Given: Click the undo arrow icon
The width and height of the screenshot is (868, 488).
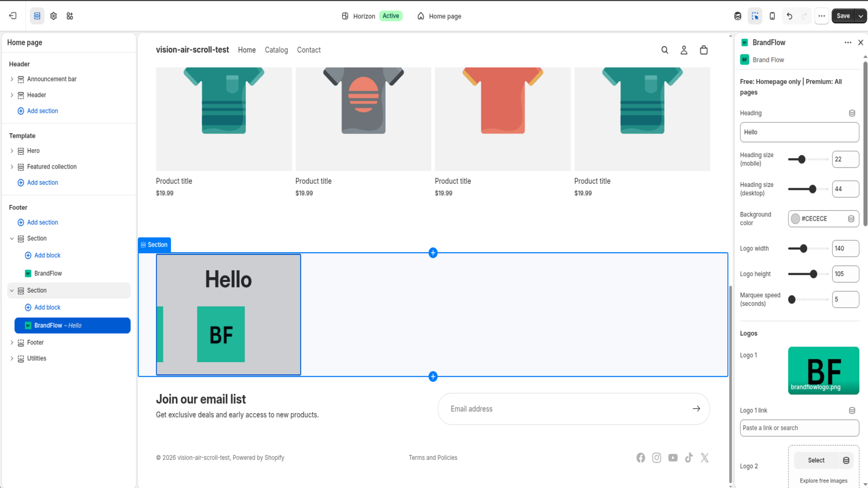Looking at the screenshot, I should [x=789, y=16].
